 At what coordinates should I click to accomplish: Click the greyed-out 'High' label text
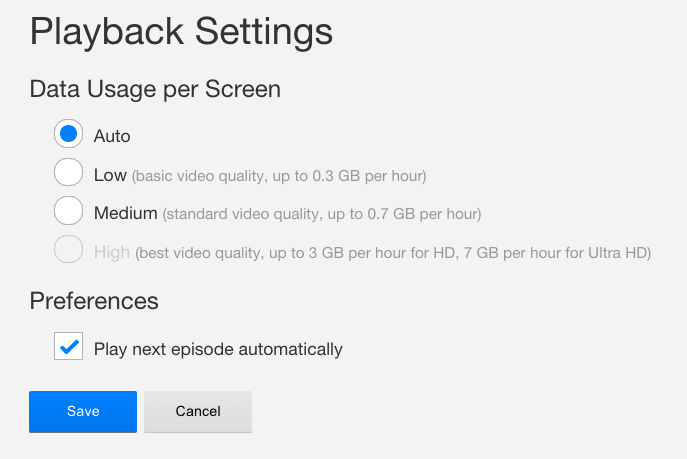pos(112,252)
